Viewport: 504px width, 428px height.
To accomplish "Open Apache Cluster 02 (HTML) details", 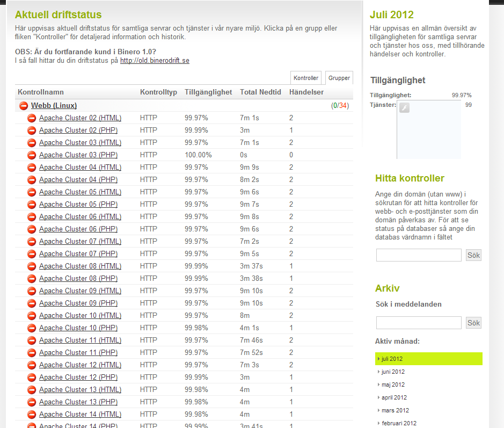I will pyautogui.click(x=80, y=118).
